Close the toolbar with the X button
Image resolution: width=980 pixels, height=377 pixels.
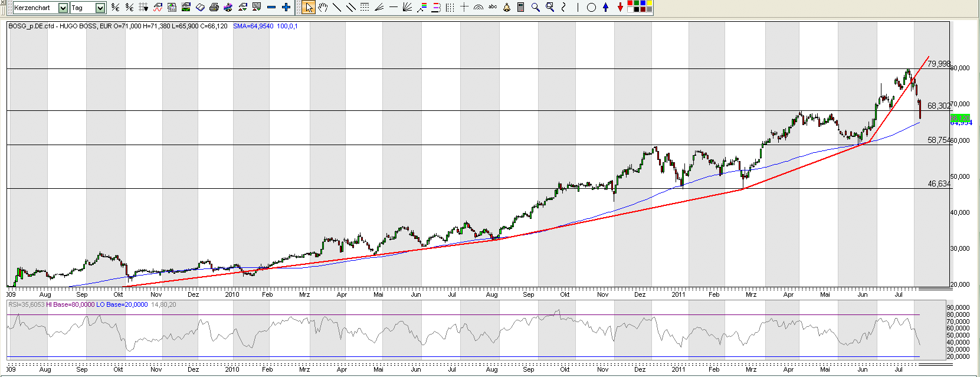tap(2, 2)
